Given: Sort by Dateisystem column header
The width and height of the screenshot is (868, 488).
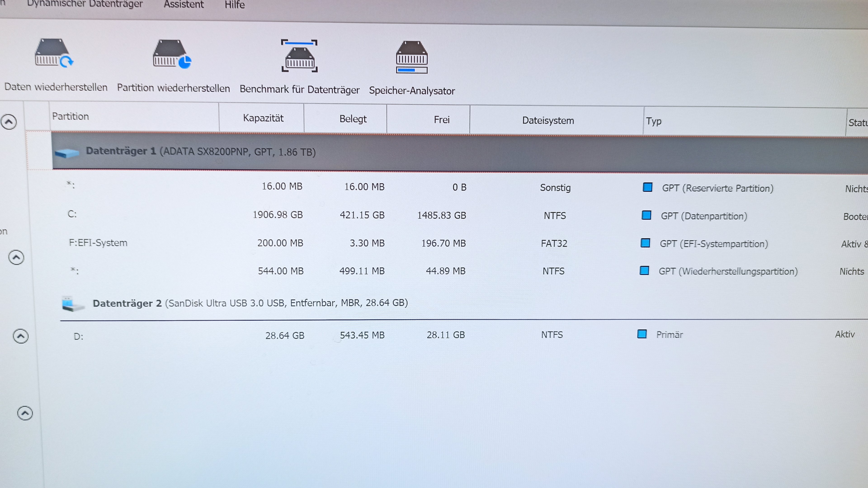Looking at the screenshot, I should [x=548, y=121].
